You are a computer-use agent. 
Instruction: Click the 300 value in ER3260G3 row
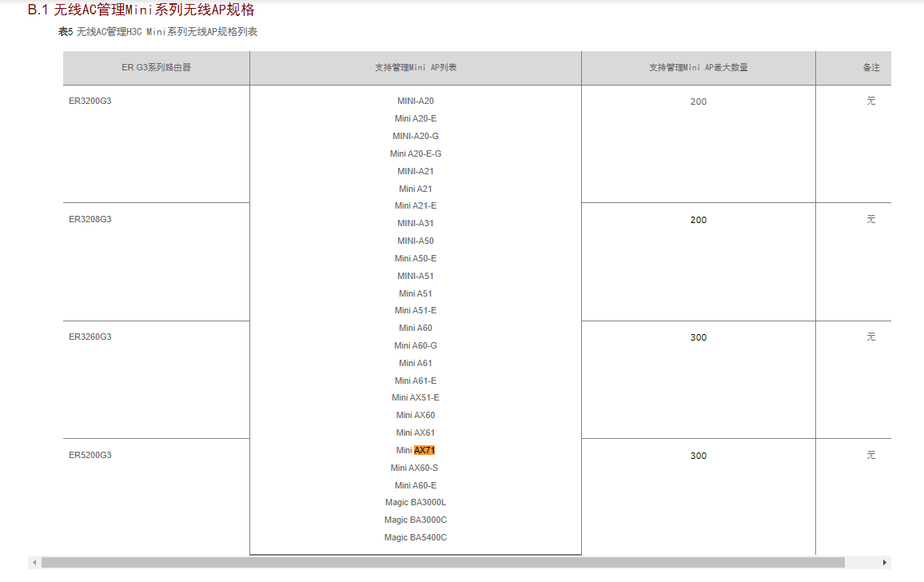pos(699,338)
